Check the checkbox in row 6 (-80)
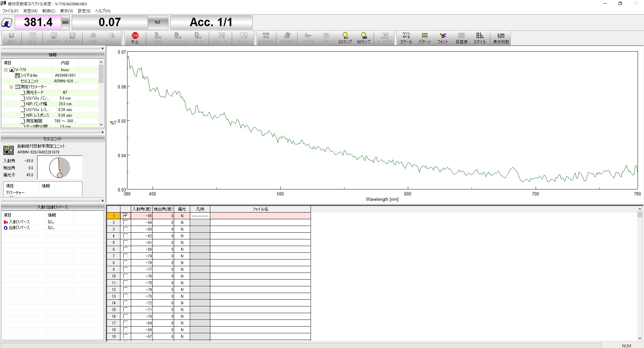 [125, 249]
